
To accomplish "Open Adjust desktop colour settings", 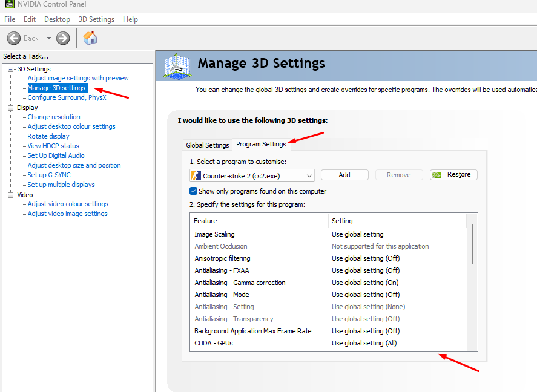I will [71, 126].
